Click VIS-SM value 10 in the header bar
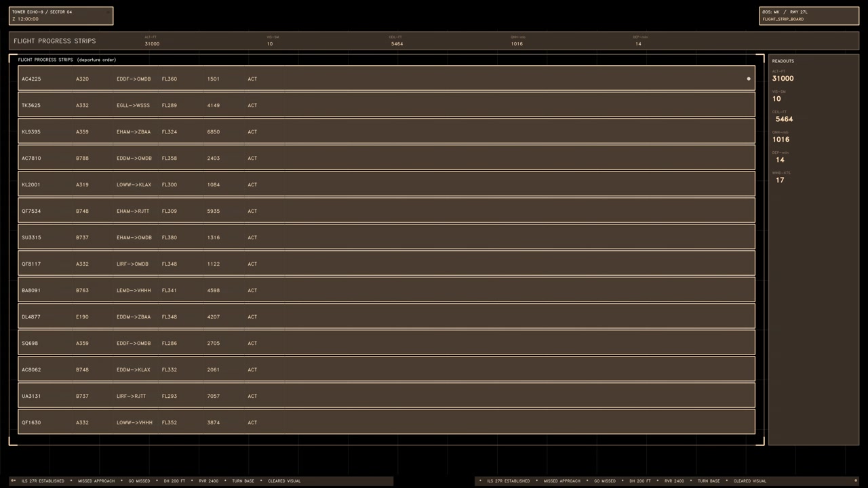 click(269, 44)
